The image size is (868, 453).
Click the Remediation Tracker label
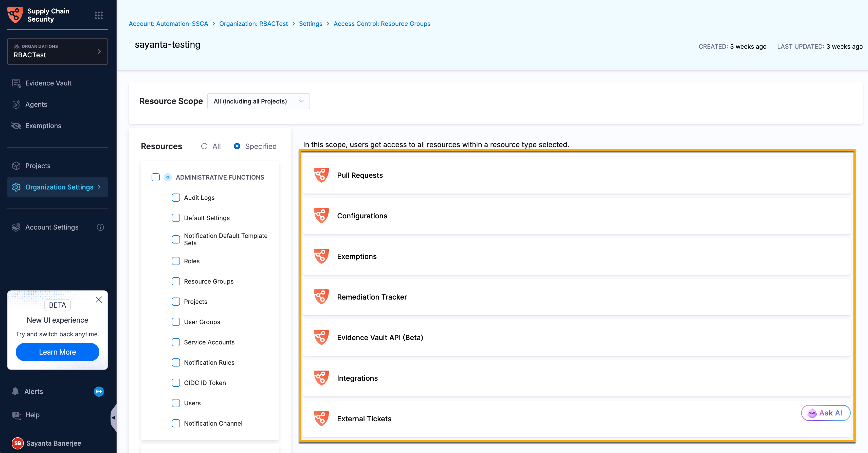click(x=372, y=297)
